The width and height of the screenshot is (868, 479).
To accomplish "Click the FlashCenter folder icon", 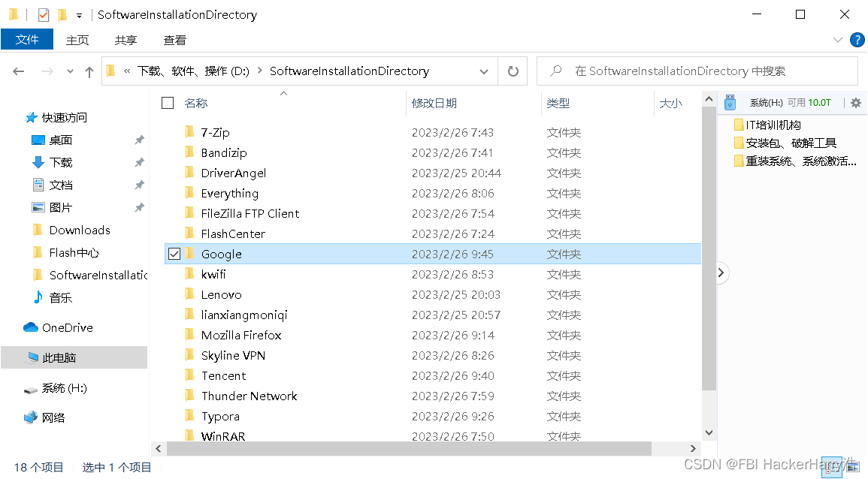I will tap(189, 233).
